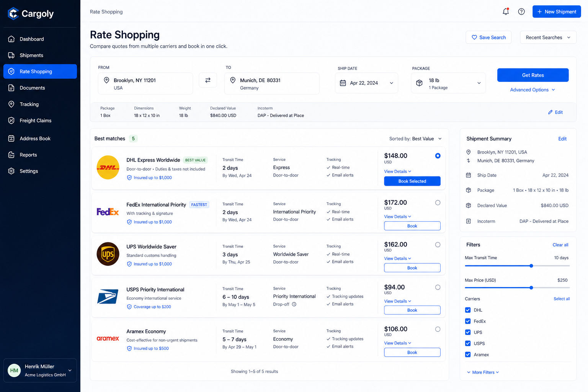
Task: Click the Reports icon in sidebar
Action: coord(11,155)
